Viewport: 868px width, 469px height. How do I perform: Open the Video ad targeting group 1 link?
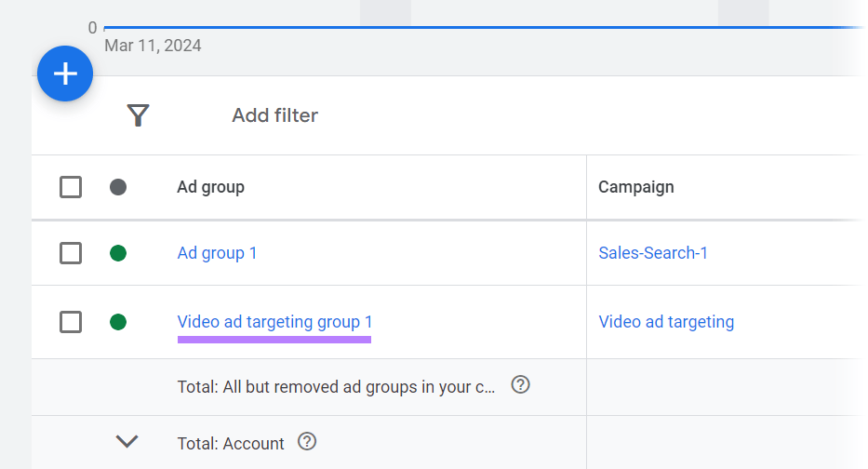[x=274, y=322]
